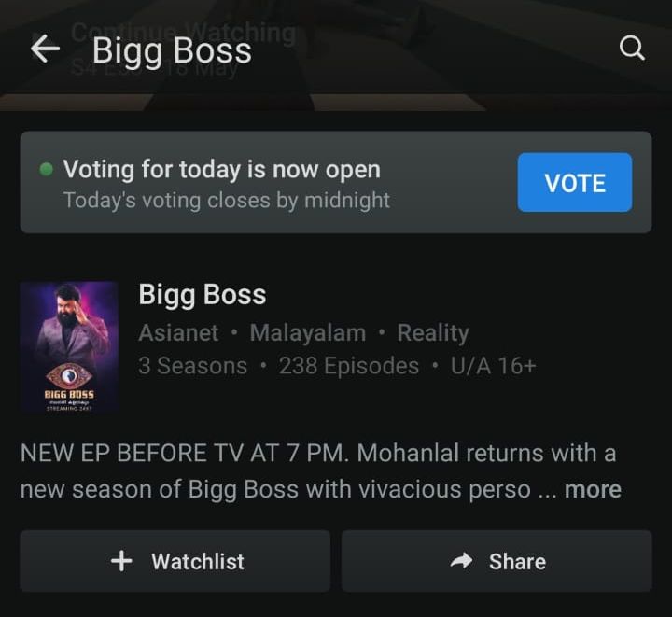Click the Share button label

pos(517,561)
